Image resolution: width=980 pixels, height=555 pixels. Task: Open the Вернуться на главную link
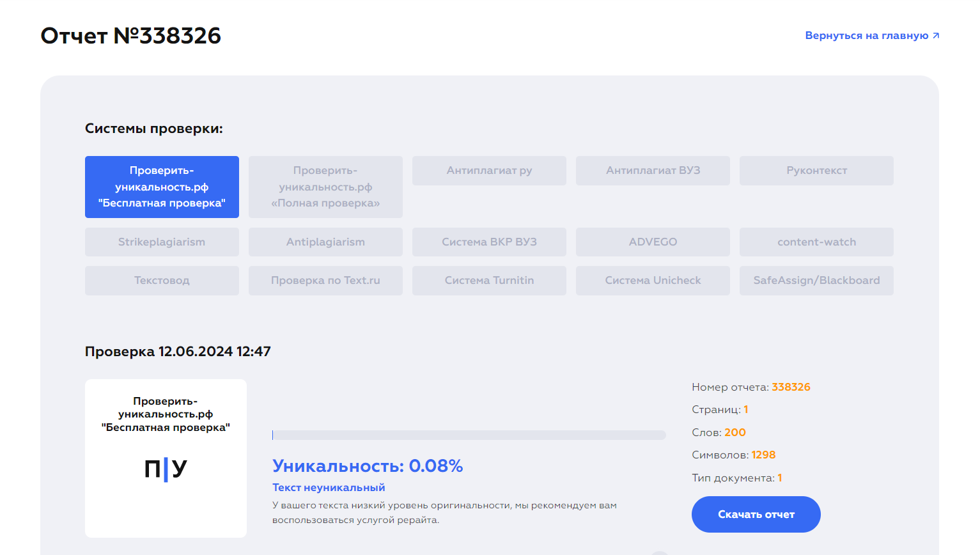[872, 36]
